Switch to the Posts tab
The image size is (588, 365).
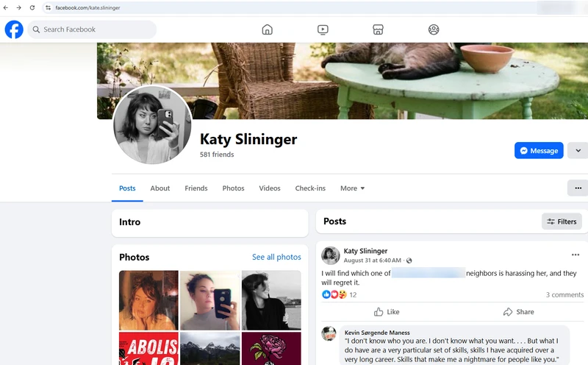pyautogui.click(x=127, y=188)
